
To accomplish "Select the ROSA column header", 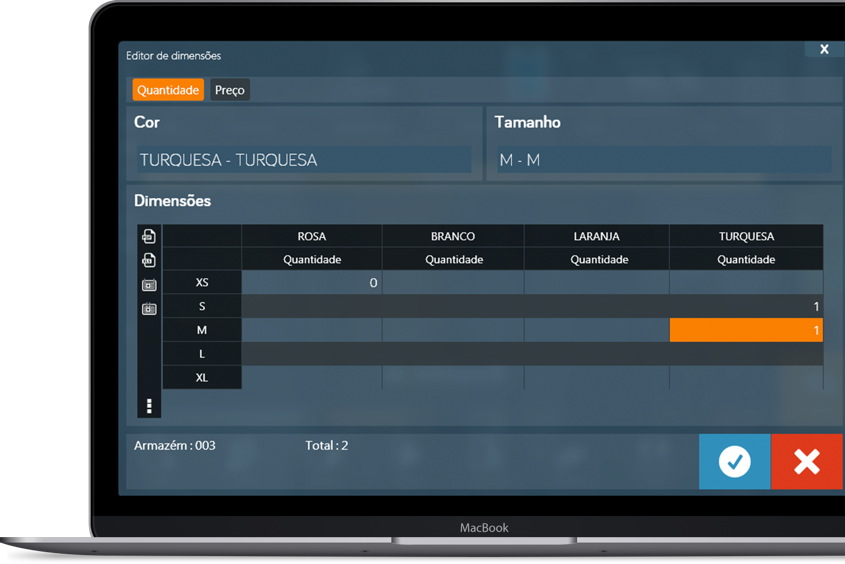I will click(x=312, y=237).
